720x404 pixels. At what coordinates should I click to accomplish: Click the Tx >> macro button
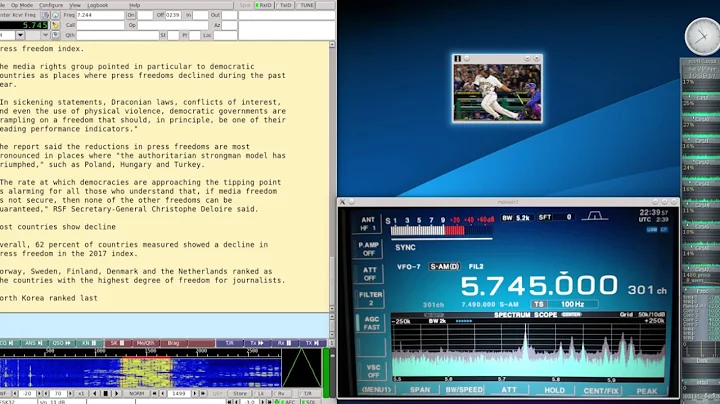click(257, 343)
